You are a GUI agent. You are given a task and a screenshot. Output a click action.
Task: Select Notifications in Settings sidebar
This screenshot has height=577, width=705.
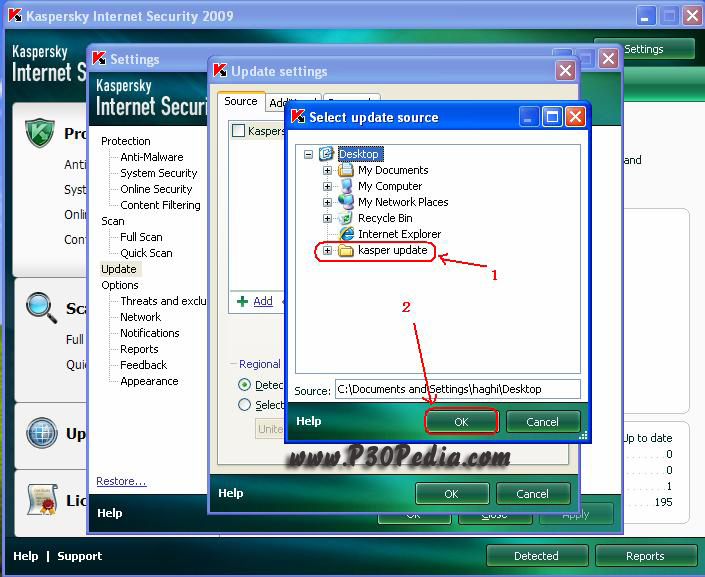pos(150,333)
